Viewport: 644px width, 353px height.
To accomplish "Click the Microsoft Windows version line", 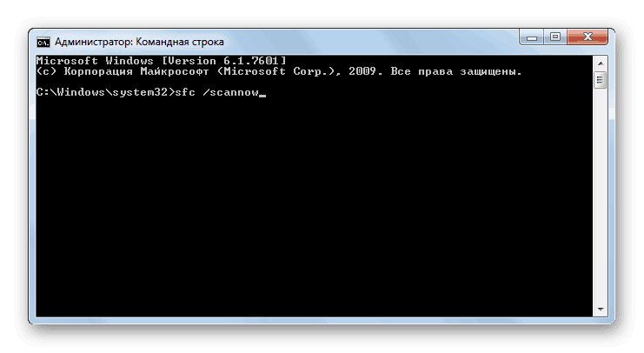I will point(161,61).
